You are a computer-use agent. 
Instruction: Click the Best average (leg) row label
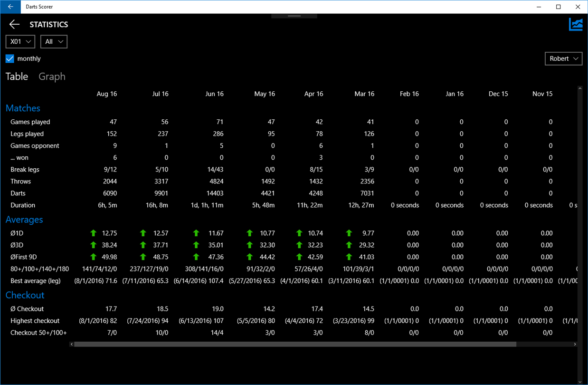pyautogui.click(x=36, y=281)
